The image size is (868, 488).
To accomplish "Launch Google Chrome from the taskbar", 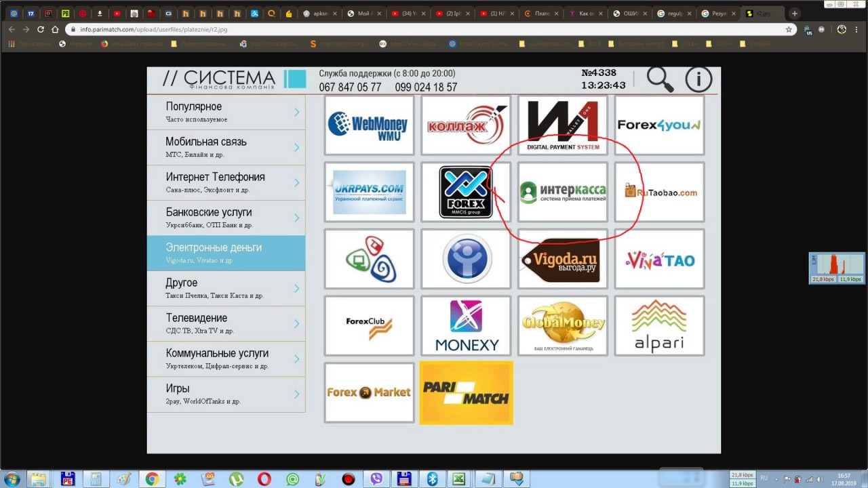I will [151, 479].
